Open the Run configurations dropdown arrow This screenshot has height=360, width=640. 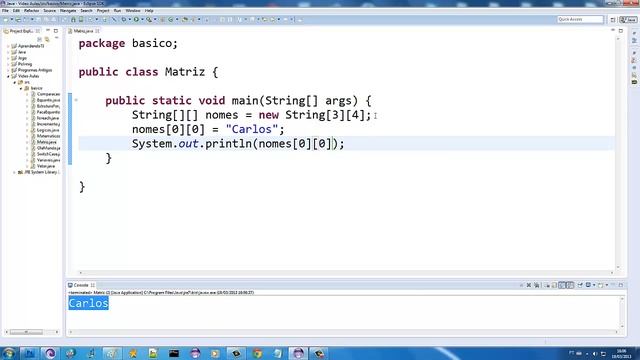[x=142, y=20]
